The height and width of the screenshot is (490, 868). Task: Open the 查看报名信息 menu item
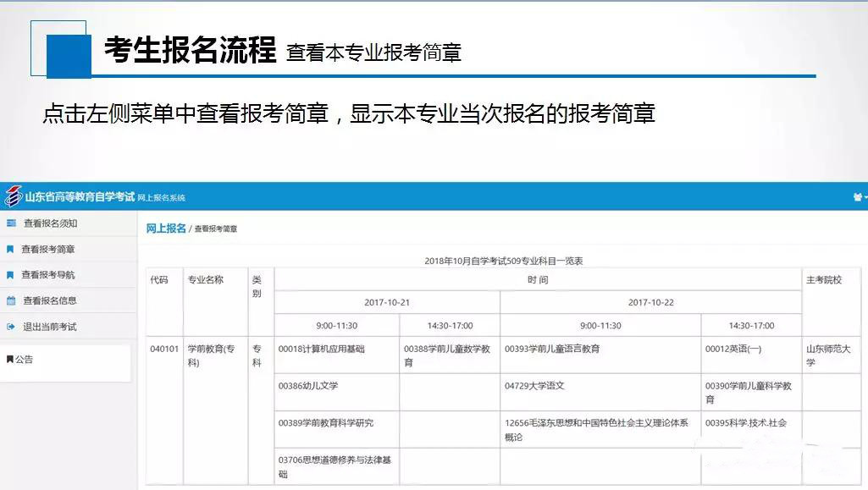tap(51, 300)
